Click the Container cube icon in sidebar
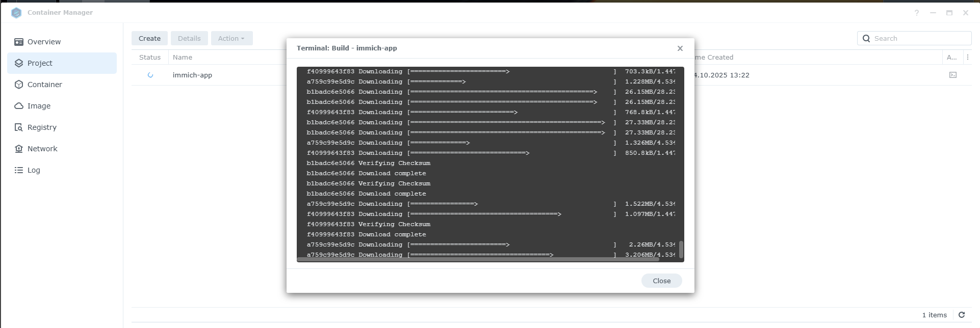The height and width of the screenshot is (328, 980). [x=19, y=85]
